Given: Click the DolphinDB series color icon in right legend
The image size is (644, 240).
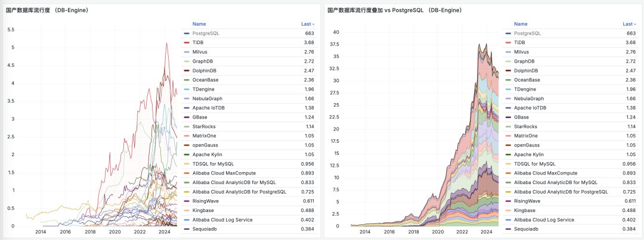Looking at the screenshot, I should click(508, 71).
